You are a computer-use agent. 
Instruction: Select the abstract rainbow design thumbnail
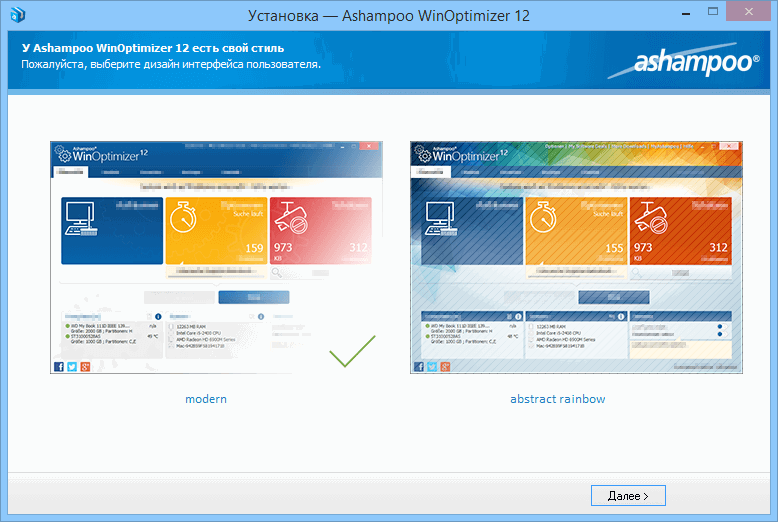coord(576,258)
